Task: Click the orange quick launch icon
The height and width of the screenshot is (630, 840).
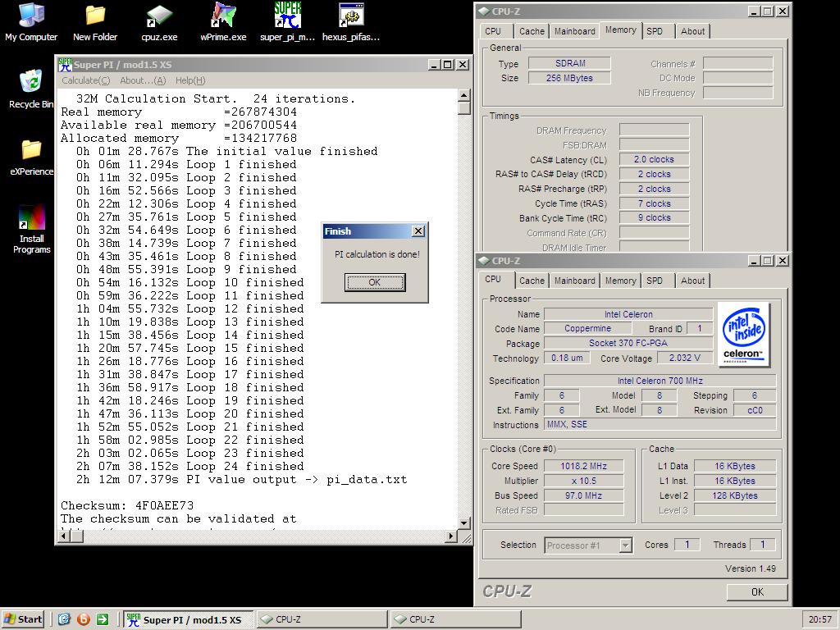Action: [83, 619]
